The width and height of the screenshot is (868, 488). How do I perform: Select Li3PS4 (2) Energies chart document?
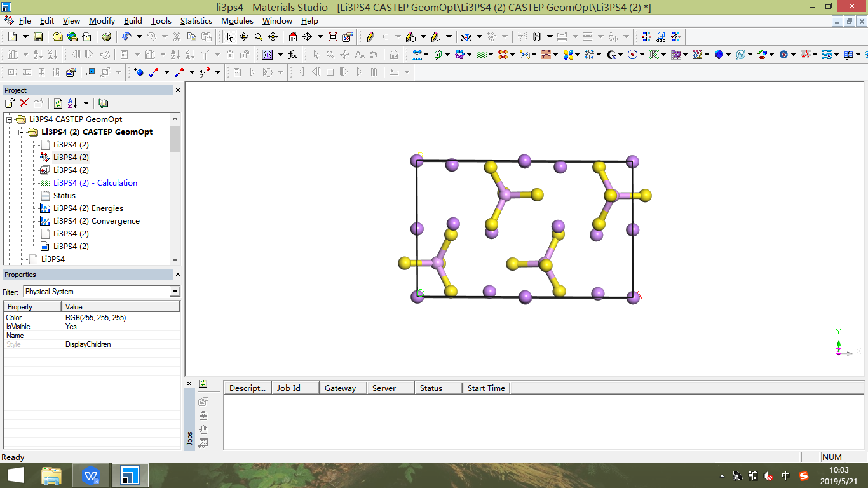88,208
